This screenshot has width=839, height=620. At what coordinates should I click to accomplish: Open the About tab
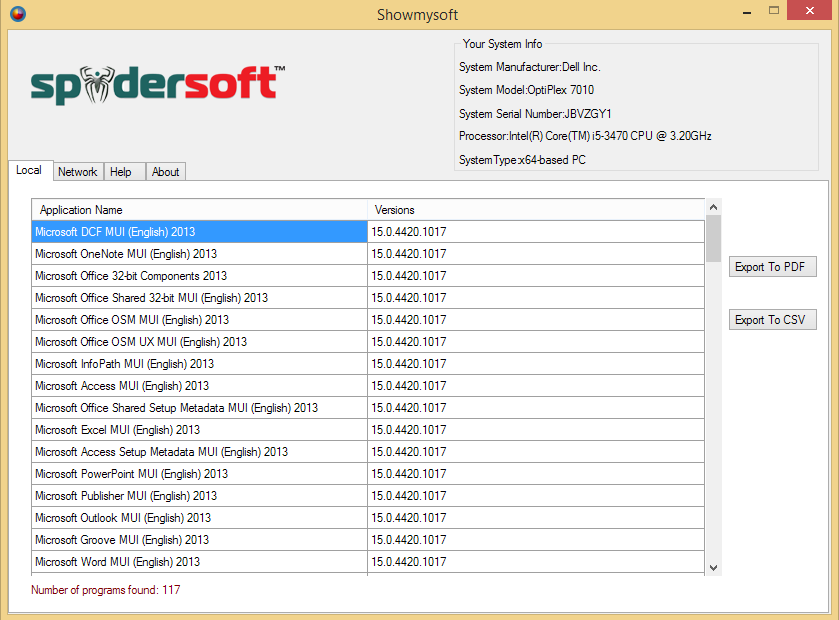coord(165,172)
